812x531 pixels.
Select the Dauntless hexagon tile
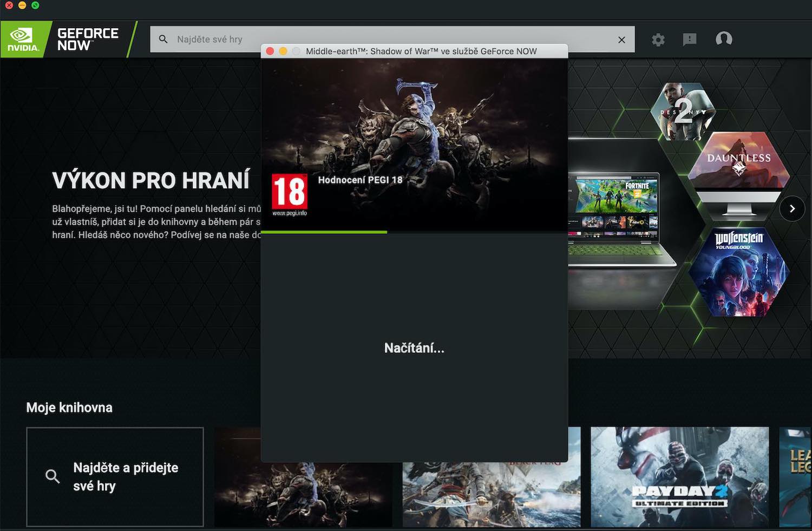point(738,160)
